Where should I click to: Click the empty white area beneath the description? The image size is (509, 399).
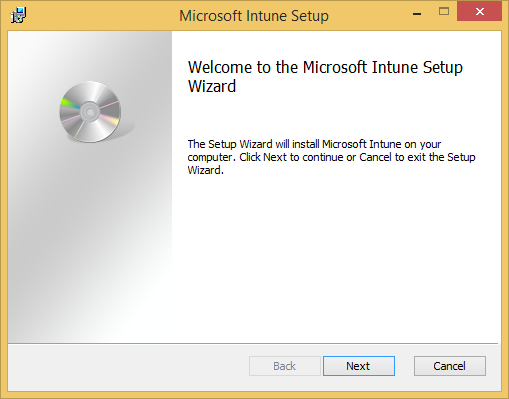335,260
